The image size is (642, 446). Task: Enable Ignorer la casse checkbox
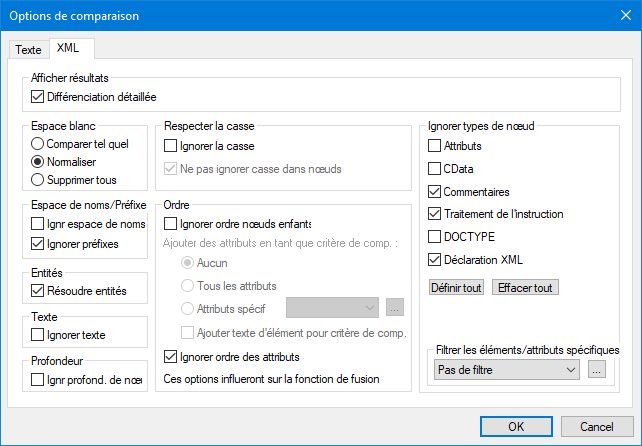[171, 147]
